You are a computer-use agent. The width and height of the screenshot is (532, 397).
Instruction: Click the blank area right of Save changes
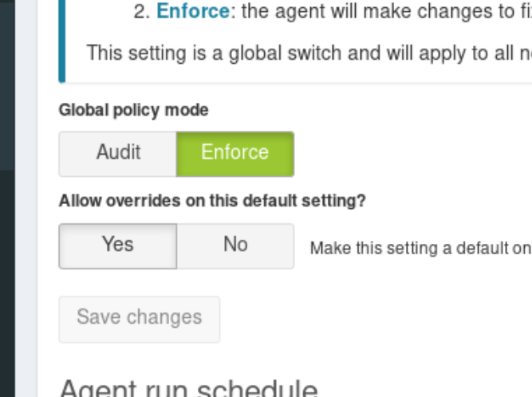click(373, 320)
